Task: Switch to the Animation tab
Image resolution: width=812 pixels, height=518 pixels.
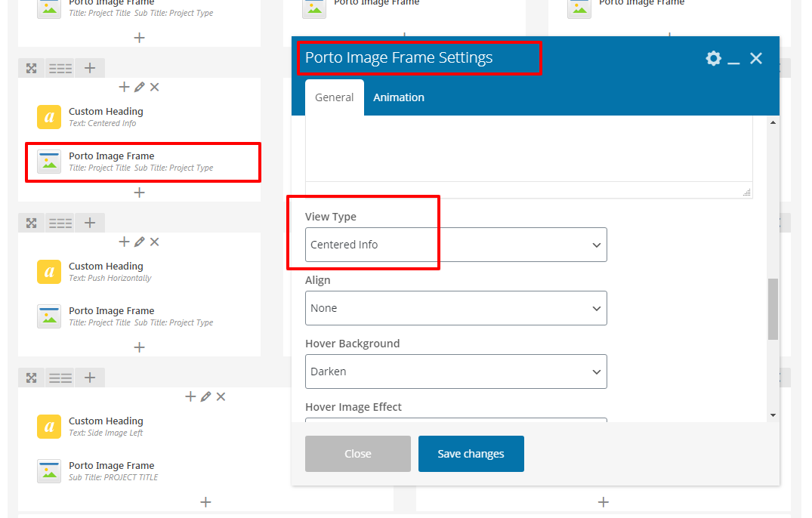Action: [x=399, y=97]
